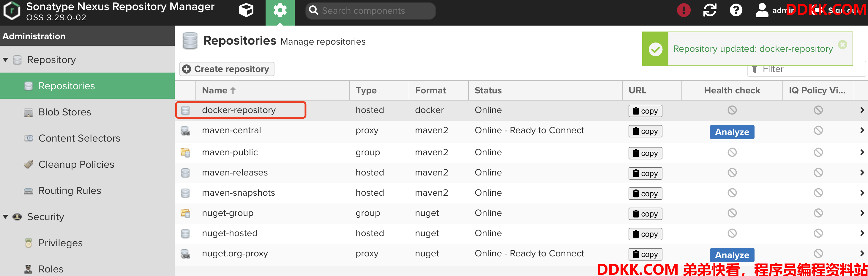This screenshot has height=276, width=868.
Task: Copy URL of nuget.org-proxy
Action: tap(645, 254)
